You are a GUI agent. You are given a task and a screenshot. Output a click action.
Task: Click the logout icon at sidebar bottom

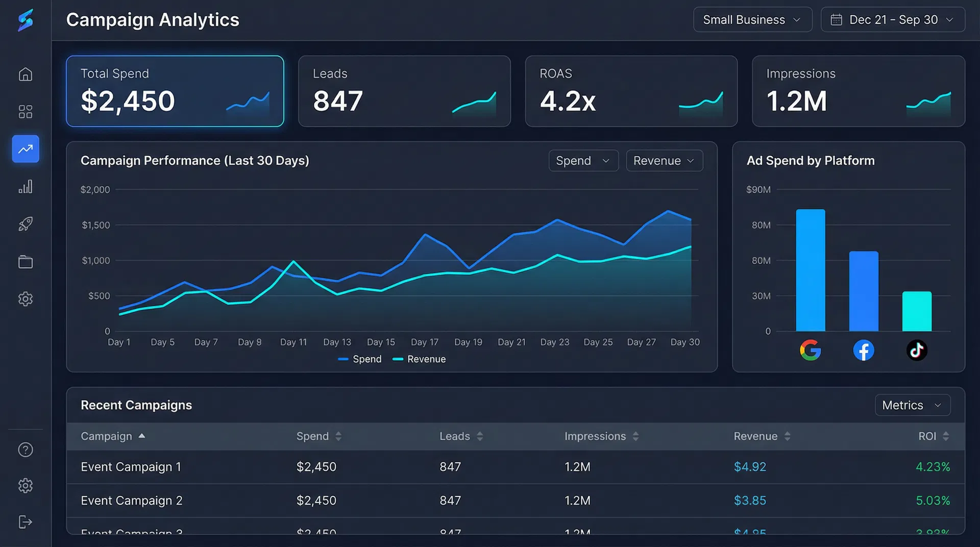click(26, 522)
